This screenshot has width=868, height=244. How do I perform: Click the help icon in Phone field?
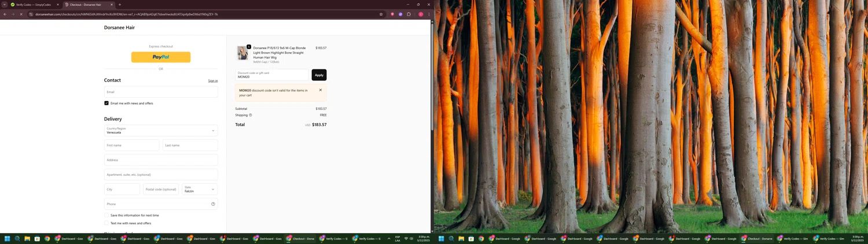(x=213, y=204)
